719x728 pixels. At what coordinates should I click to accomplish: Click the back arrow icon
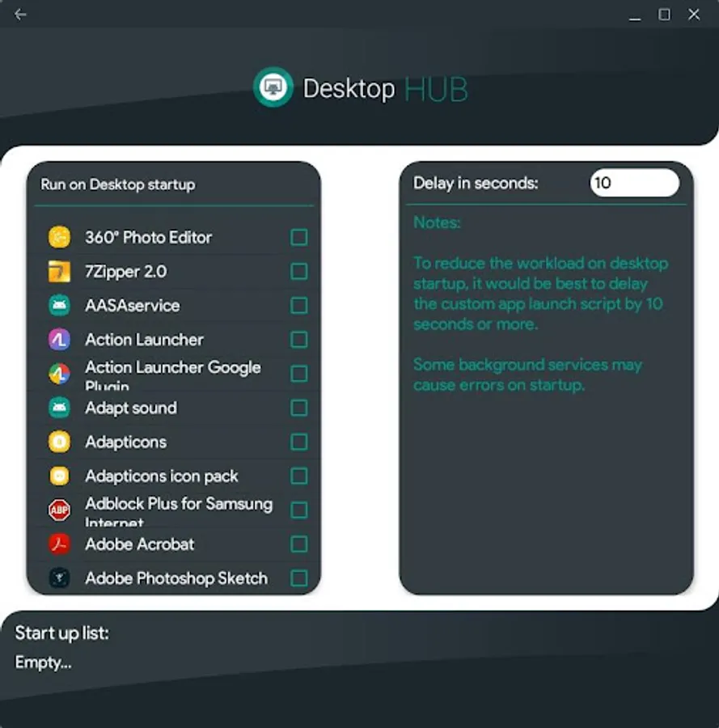pyautogui.click(x=20, y=15)
